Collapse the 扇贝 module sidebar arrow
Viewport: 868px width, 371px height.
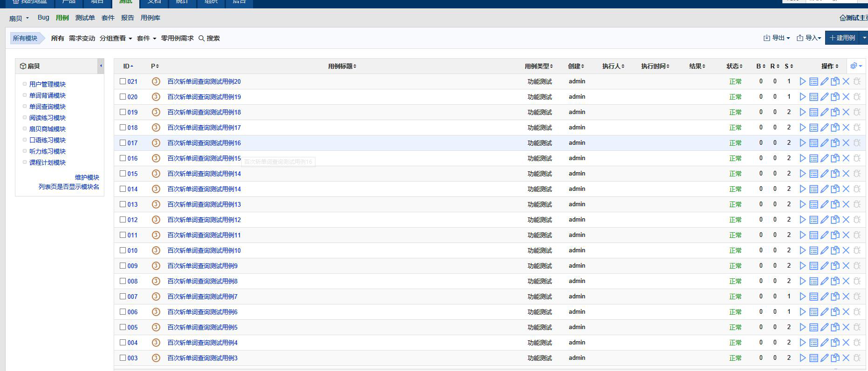pos(101,66)
